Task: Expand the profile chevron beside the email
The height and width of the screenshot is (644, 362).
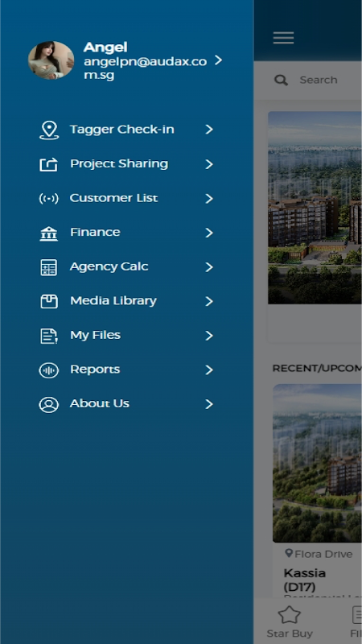Action: 218,60
